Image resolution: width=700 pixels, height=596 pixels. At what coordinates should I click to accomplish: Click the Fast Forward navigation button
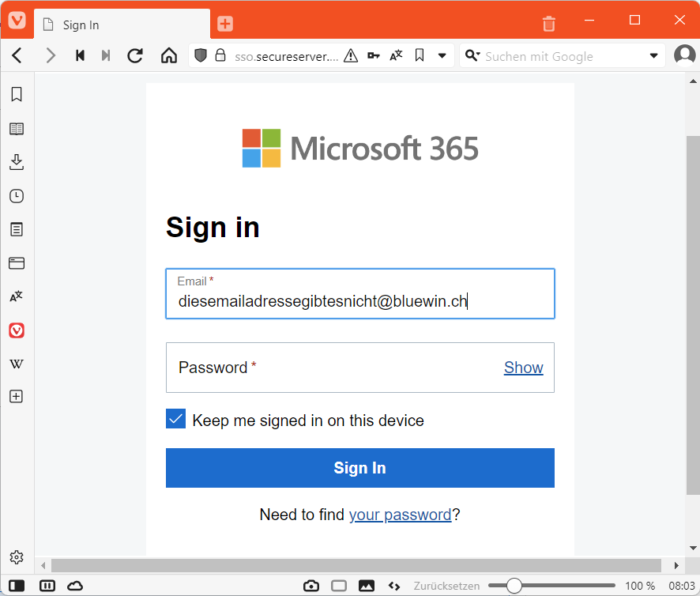click(x=105, y=56)
